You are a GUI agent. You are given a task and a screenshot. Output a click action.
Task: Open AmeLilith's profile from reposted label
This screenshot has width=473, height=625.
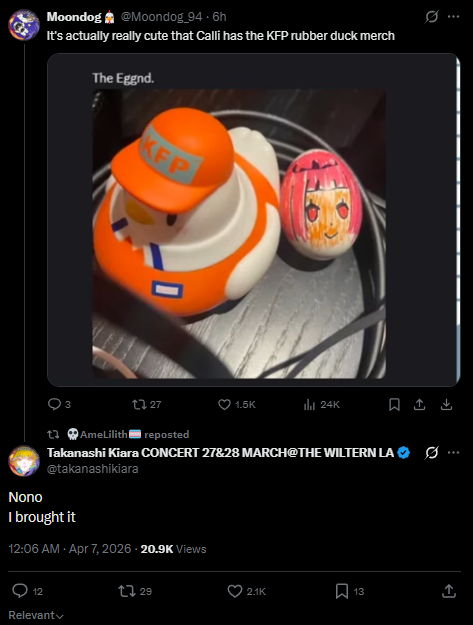click(x=104, y=434)
